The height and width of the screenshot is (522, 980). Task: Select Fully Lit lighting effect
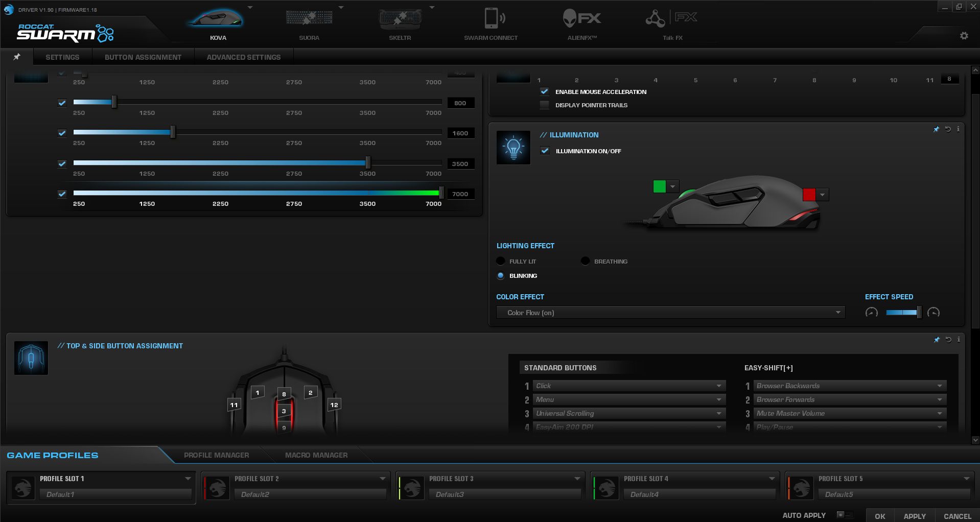(501, 261)
